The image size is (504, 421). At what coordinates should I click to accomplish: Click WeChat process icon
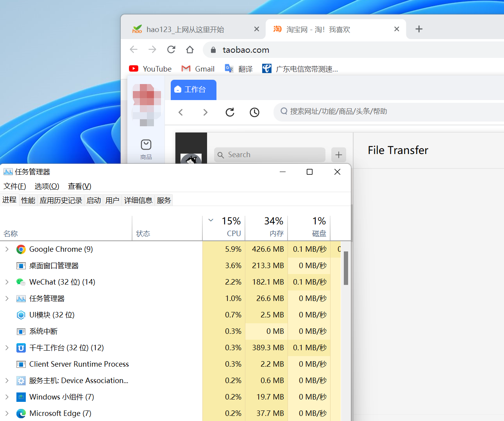point(21,282)
